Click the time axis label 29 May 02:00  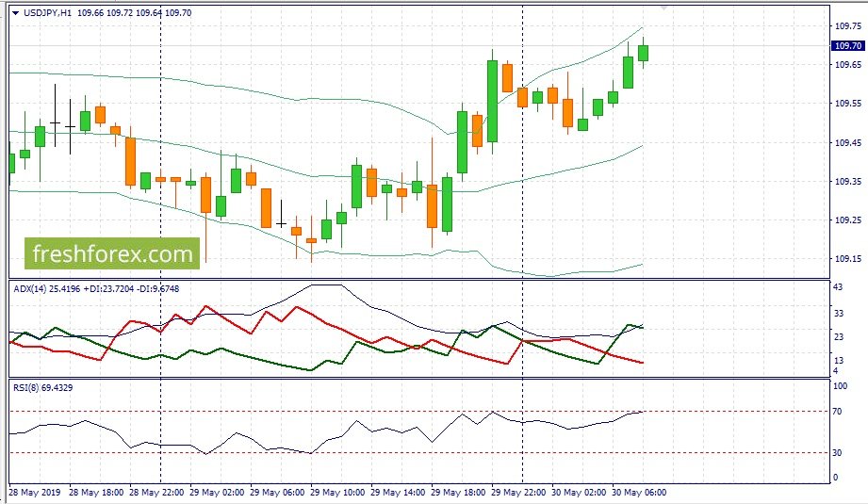click(x=217, y=493)
